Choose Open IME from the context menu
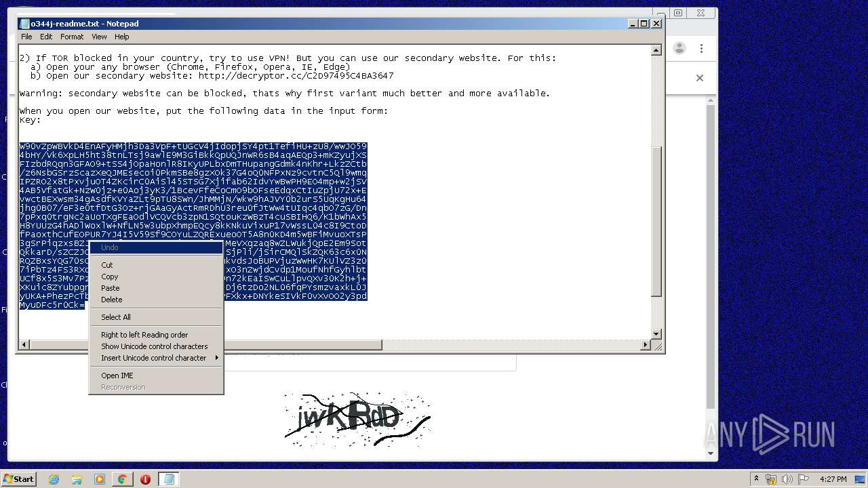Viewport: 868px width, 488px height. point(156,375)
